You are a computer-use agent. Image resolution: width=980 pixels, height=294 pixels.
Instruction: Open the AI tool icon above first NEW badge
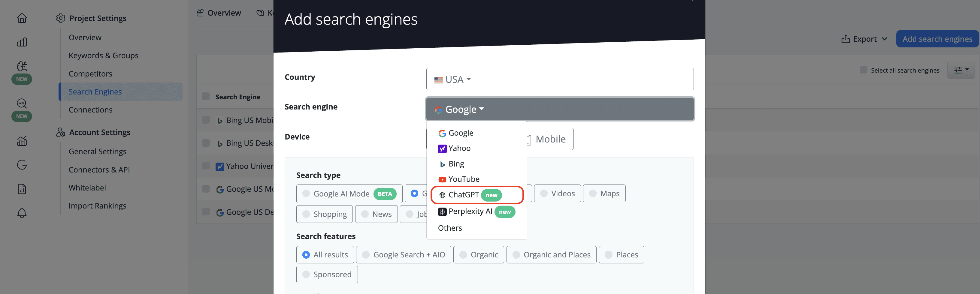click(22, 66)
